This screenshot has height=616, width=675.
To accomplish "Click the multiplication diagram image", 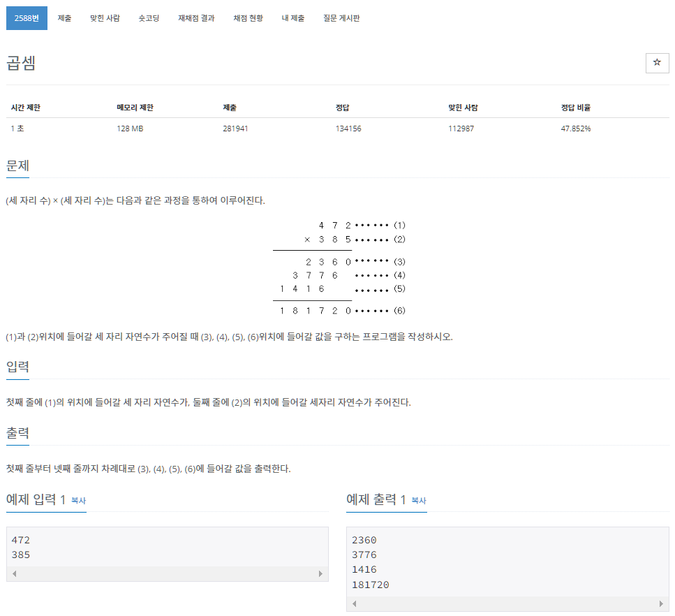I will click(x=339, y=267).
